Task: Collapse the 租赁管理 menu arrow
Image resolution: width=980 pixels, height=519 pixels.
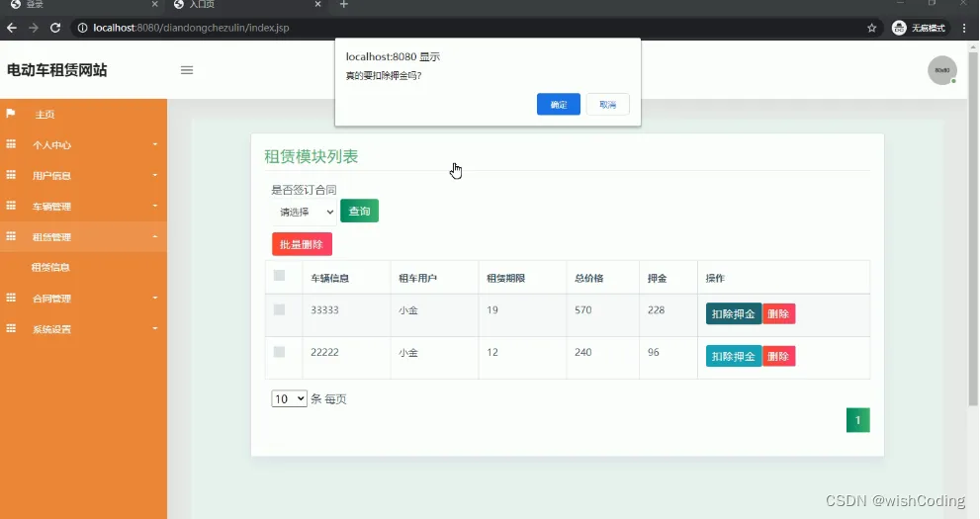Action: pos(155,236)
